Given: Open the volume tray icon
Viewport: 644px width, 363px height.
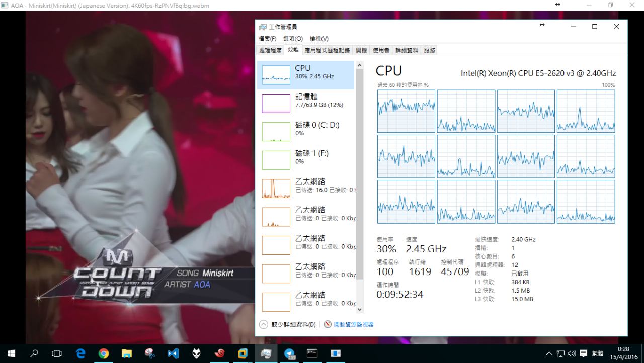Looking at the screenshot, I should (572, 353).
